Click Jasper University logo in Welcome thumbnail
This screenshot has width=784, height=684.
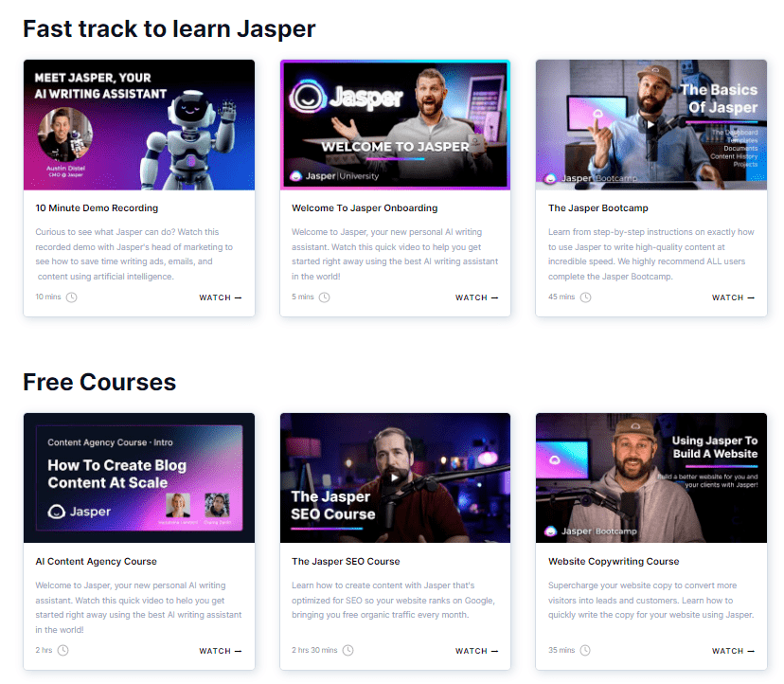pyautogui.click(x=335, y=176)
